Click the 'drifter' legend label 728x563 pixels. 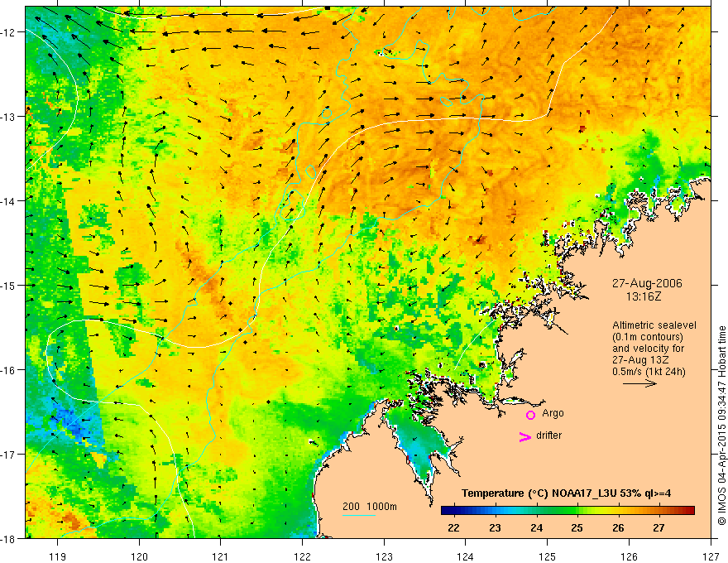point(548,435)
